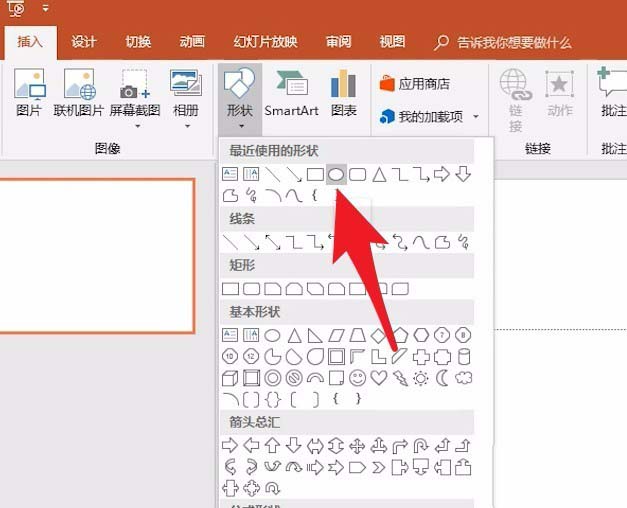The width and height of the screenshot is (627, 508).
Task: Select freeform shape in recently used shapes
Action: click(x=230, y=196)
